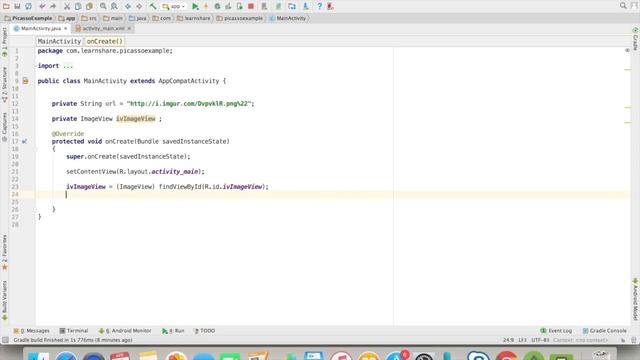
Task: Close the activity_main.xml tab
Action: click(x=129, y=29)
